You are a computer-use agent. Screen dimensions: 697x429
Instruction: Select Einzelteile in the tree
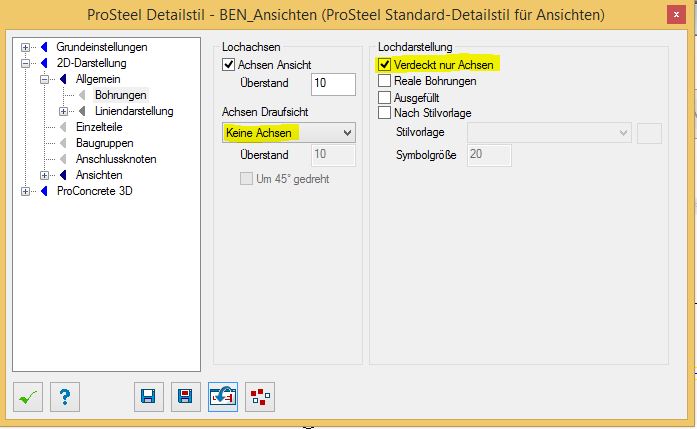(99, 127)
